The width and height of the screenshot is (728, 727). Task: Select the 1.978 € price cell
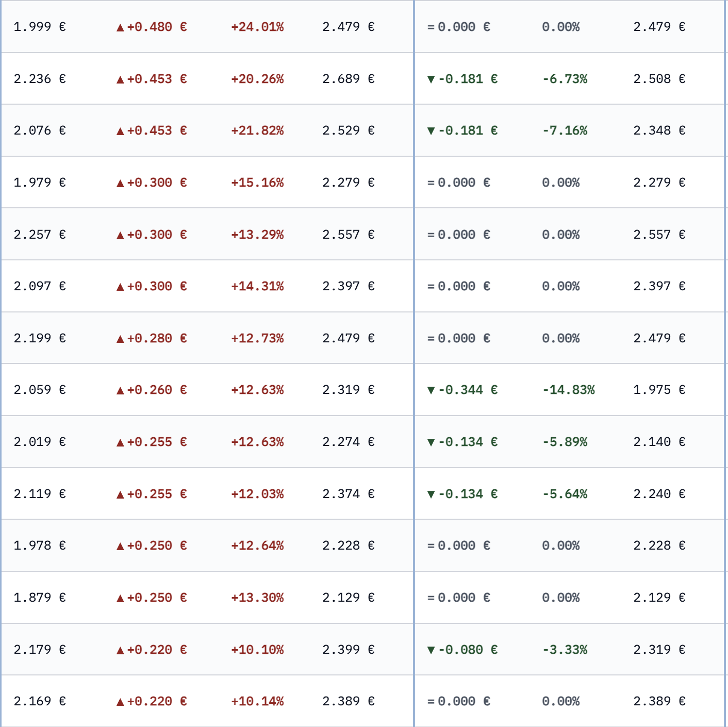coord(40,546)
